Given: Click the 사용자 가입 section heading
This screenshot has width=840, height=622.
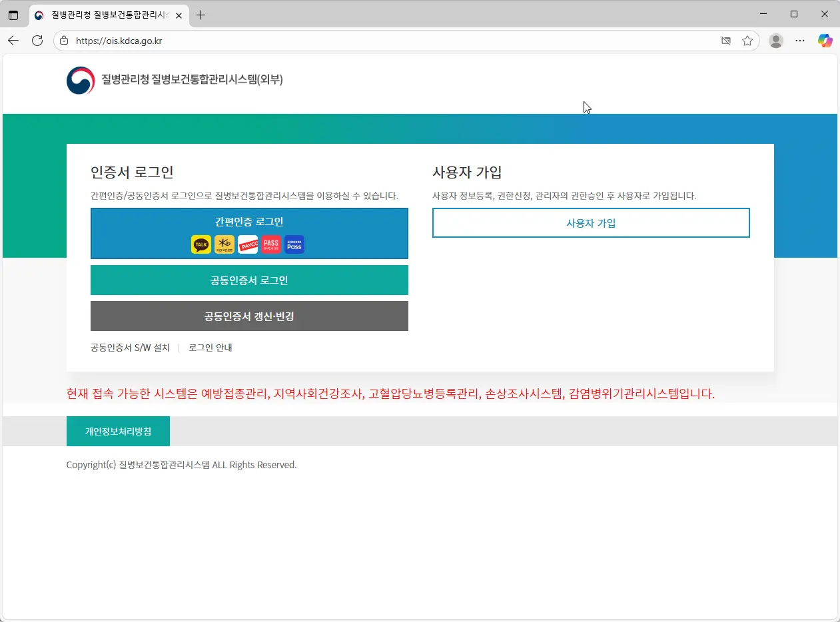Looking at the screenshot, I should coord(467,172).
